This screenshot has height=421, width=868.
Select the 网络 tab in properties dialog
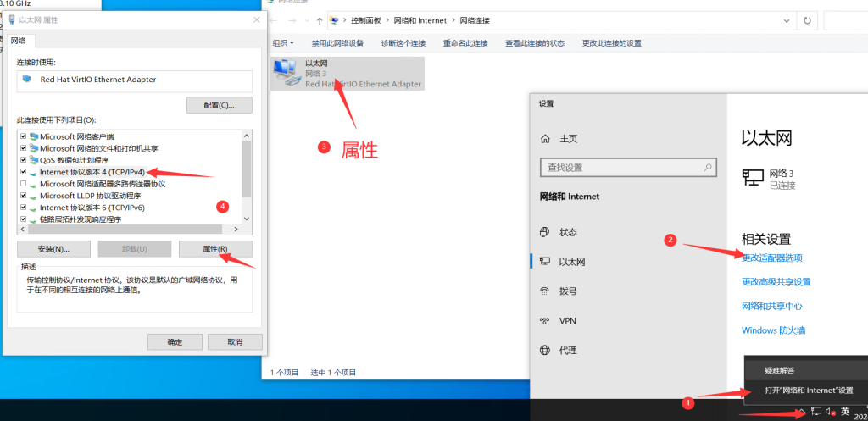click(19, 41)
